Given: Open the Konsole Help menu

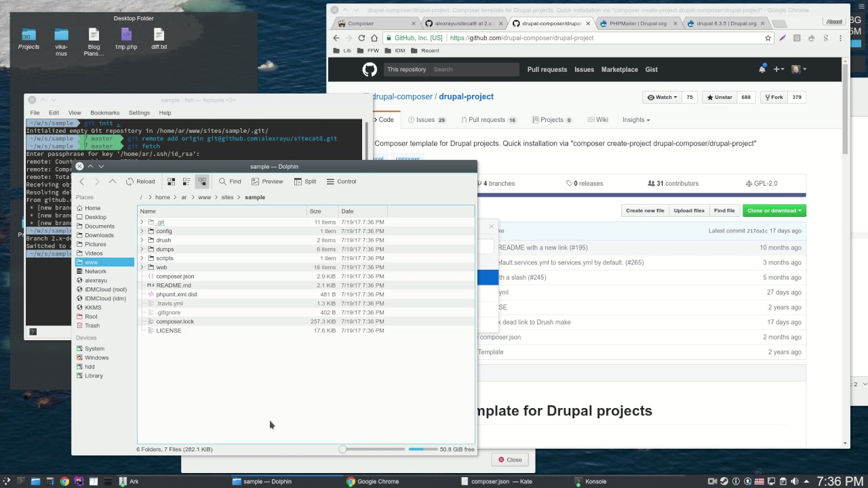Looking at the screenshot, I should coord(165,113).
